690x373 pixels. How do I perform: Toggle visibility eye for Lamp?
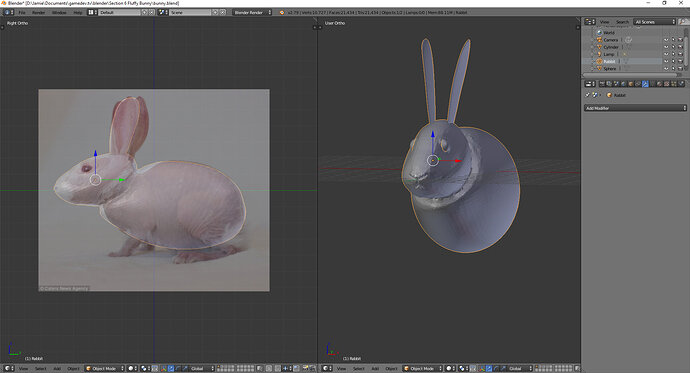(x=666, y=54)
